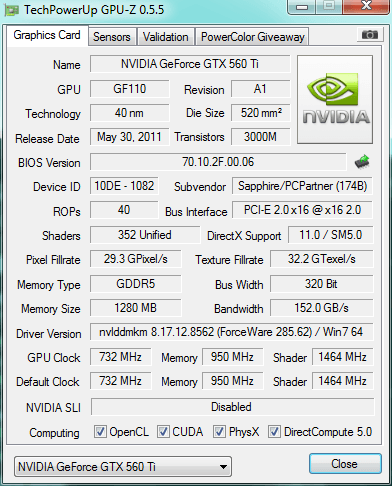This screenshot has height=486, width=392.
Task: Click the Driver Version field
Action: (231, 332)
